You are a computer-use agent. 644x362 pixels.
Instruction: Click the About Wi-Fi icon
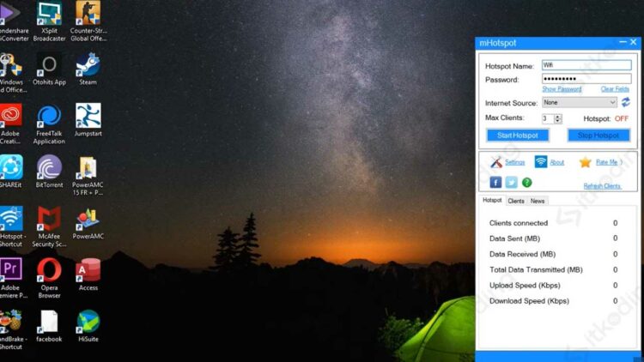[541, 162]
